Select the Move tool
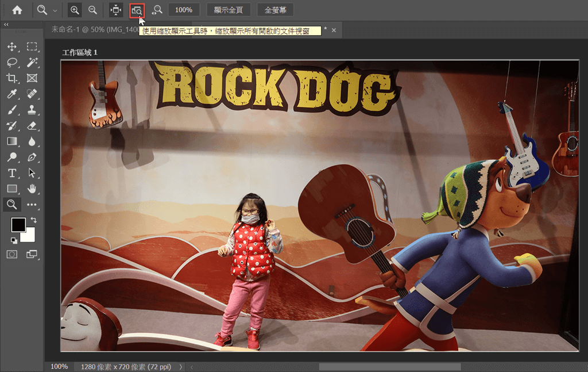Image resolution: width=588 pixels, height=372 pixels. (x=12, y=47)
